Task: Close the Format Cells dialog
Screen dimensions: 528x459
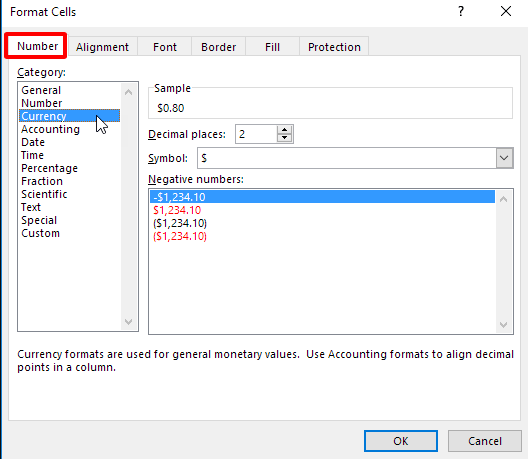Action: pos(506,11)
